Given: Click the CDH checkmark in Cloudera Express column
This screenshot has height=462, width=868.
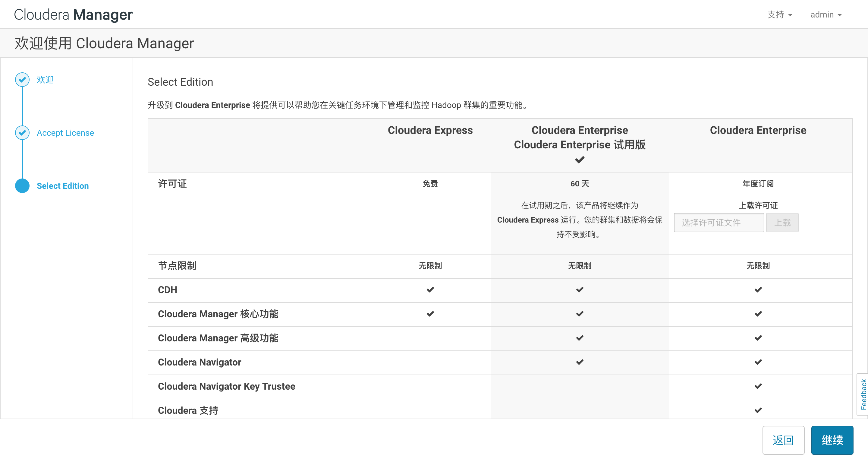Looking at the screenshot, I should coord(430,290).
